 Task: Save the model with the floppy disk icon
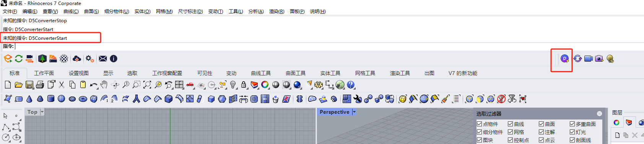[x=29, y=85]
